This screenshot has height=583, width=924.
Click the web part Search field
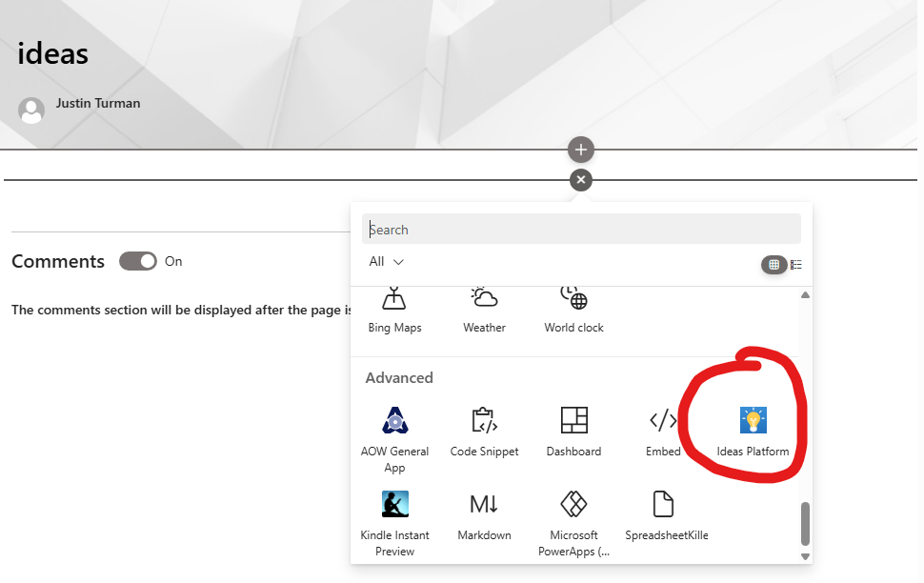coord(581,229)
